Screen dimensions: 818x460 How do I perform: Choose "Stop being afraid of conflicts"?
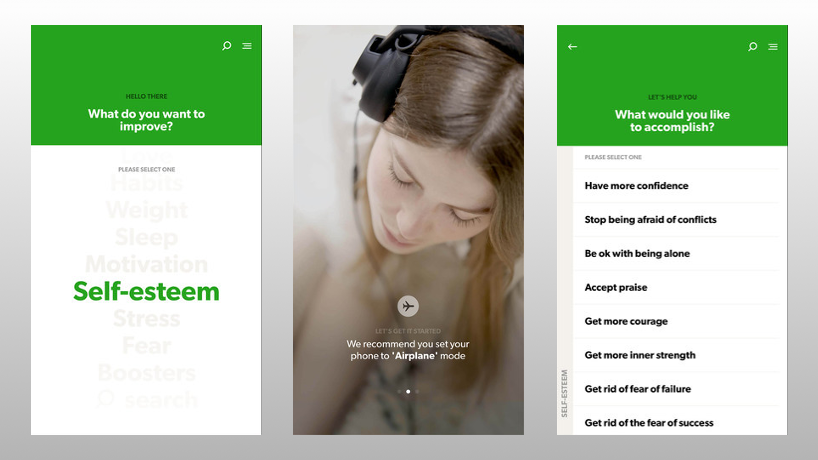pos(650,220)
